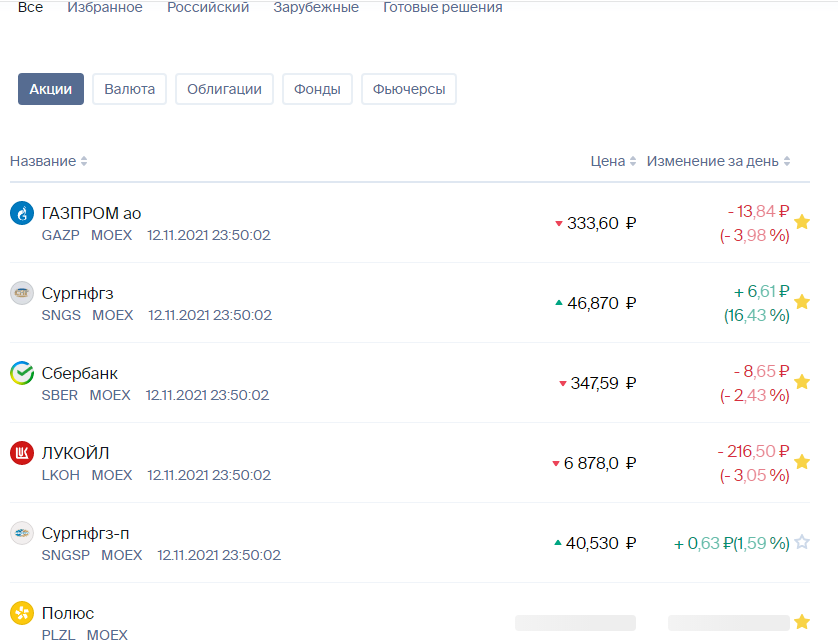
Task: Click the Sberbank green logo icon
Action: pyautogui.click(x=22, y=373)
